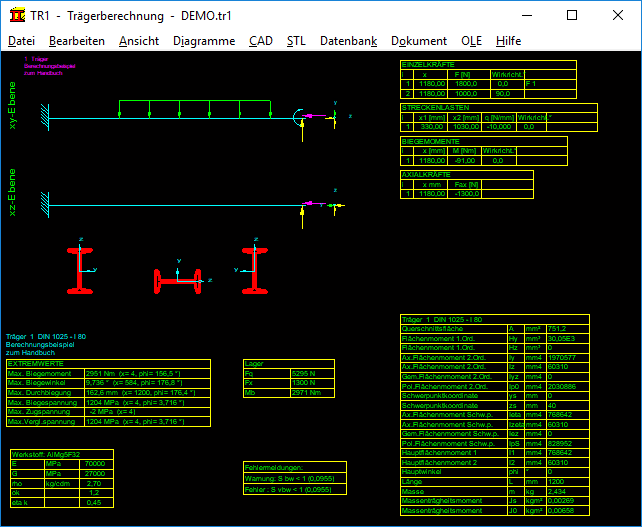Open the STL export menu
This screenshot has width=642, height=527.
(x=296, y=41)
